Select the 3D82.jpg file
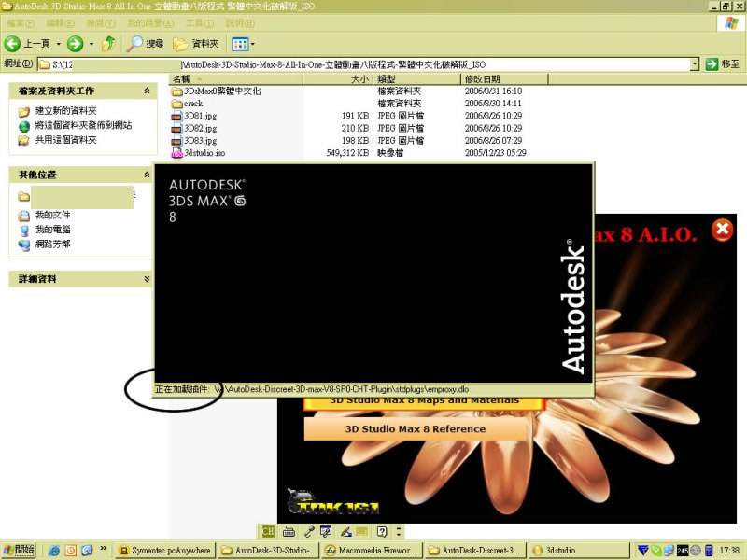Viewport: 747px width, 560px height. point(194,128)
